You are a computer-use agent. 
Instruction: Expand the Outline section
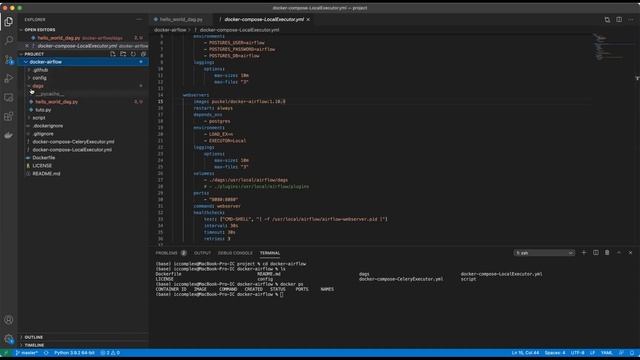[34, 337]
